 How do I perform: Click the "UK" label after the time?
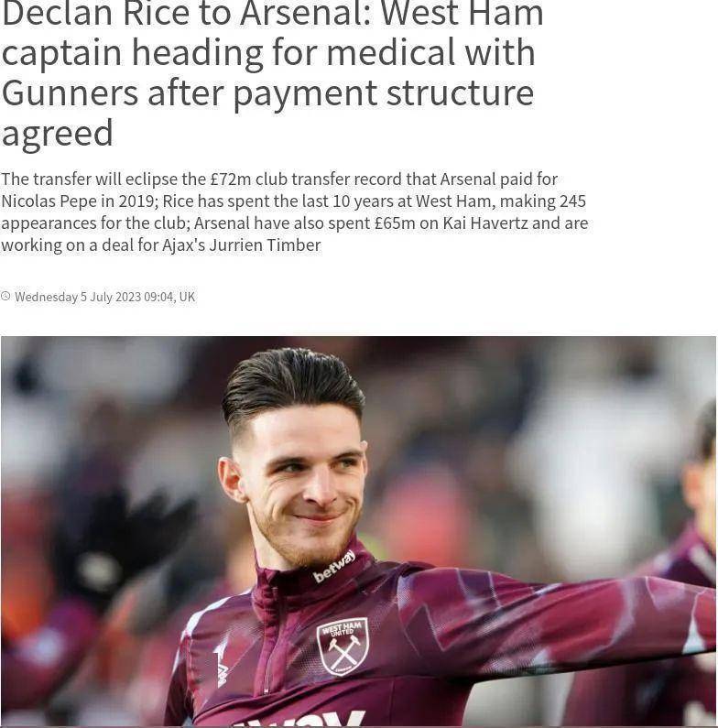click(187, 297)
